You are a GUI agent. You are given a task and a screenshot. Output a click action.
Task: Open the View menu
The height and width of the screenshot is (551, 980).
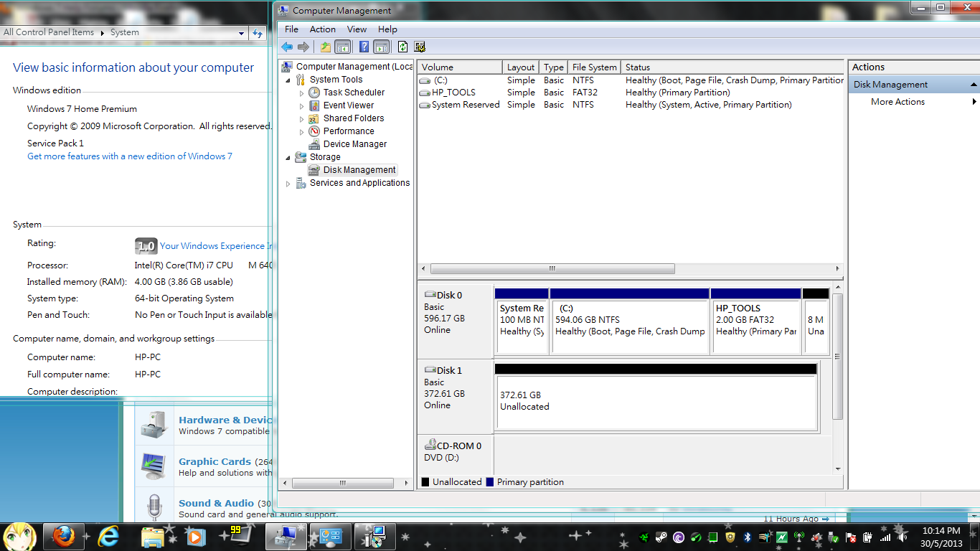coord(357,29)
